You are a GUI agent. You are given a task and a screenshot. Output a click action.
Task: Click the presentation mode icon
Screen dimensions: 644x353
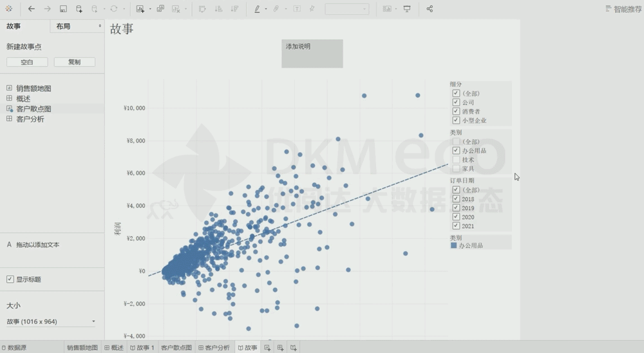tap(406, 9)
